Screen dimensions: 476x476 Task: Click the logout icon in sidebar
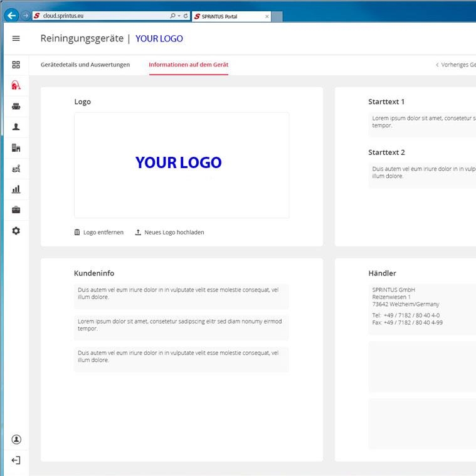(x=16, y=460)
